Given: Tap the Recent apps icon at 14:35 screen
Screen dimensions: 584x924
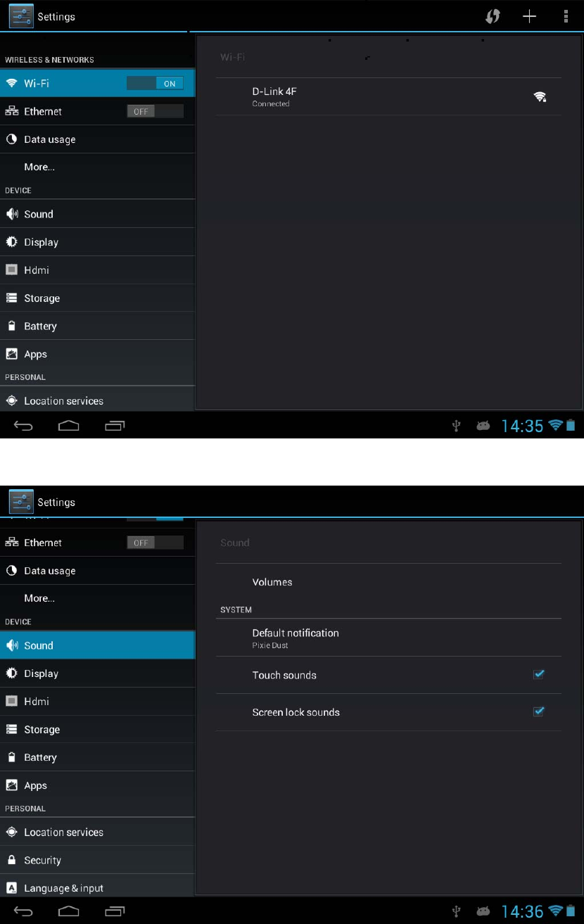Looking at the screenshot, I should click(x=115, y=426).
